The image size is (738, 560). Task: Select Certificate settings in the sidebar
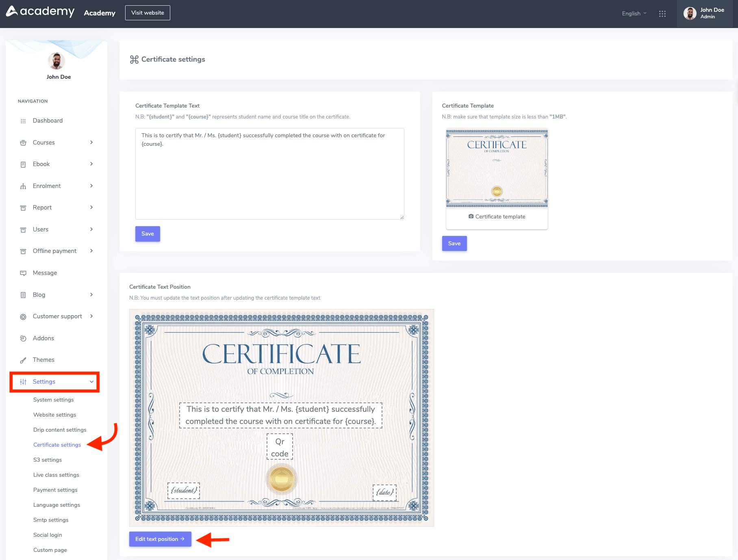57,445
